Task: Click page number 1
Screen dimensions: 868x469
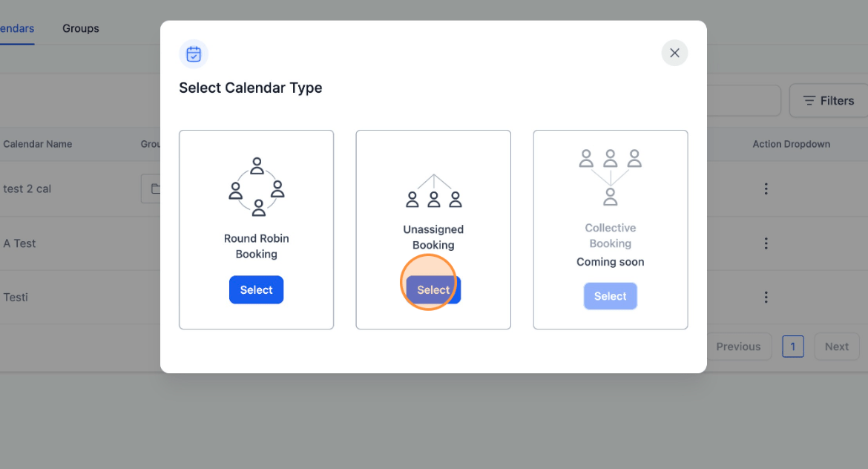Action: tap(793, 347)
